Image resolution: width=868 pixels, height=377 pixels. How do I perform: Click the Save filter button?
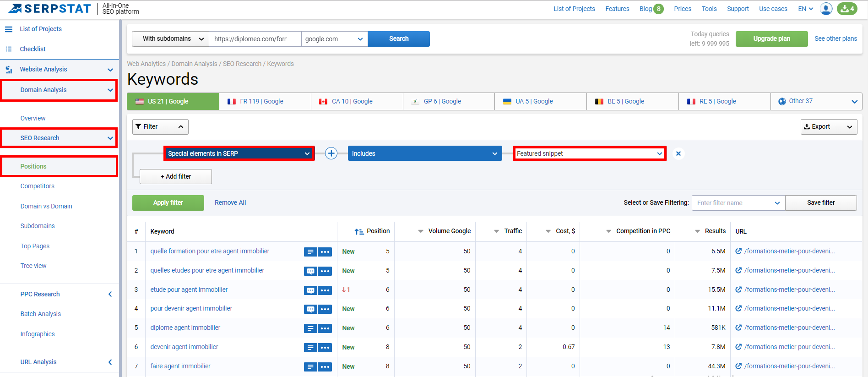click(821, 203)
